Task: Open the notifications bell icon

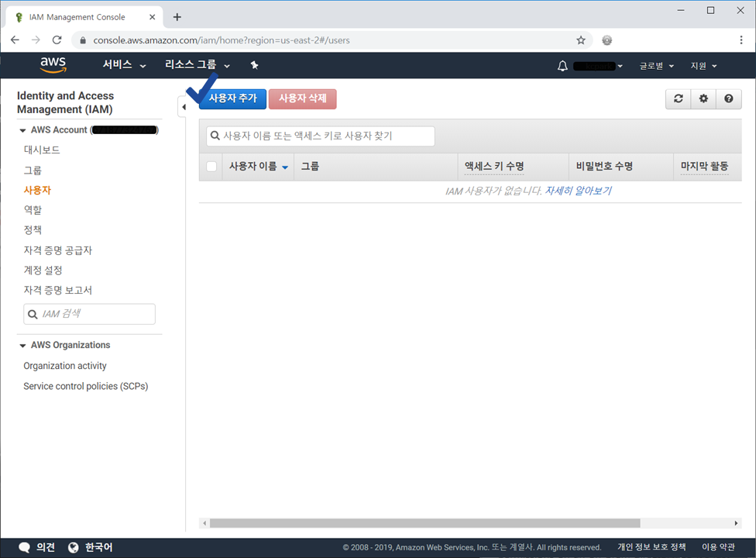Action: coord(562,66)
